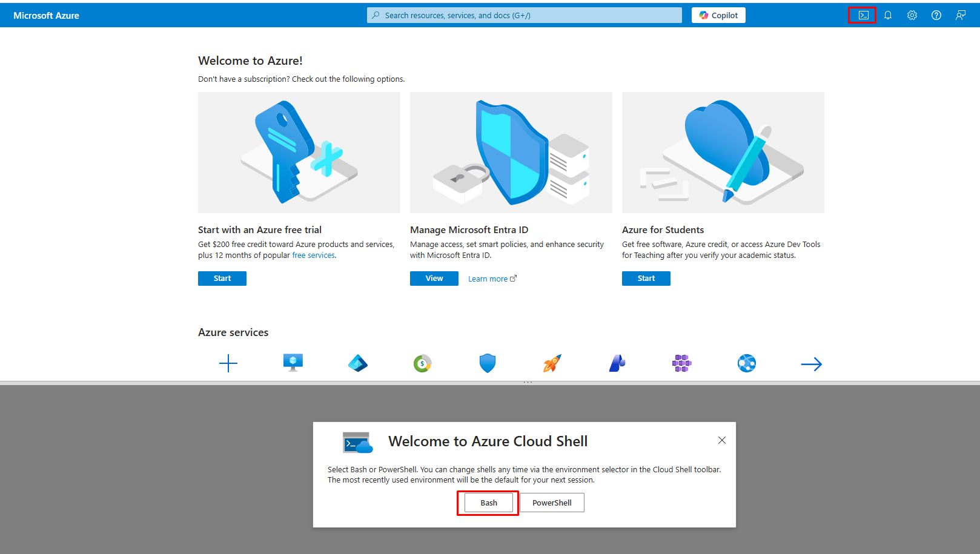Viewport: 980px width, 554px height.
Task: Click the 'Manage Microsoft Entra ID' heading
Action: (469, 230)
